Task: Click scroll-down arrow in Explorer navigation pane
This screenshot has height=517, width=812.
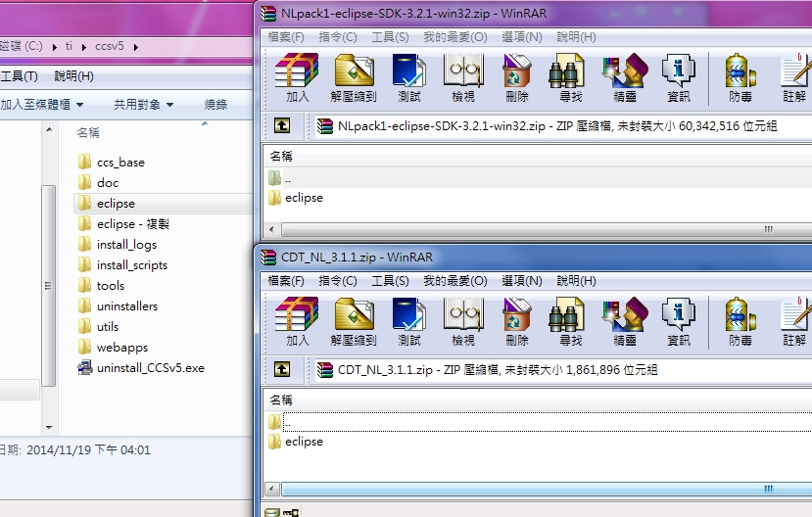Action: pyautogui.click(x=49, y=428)
